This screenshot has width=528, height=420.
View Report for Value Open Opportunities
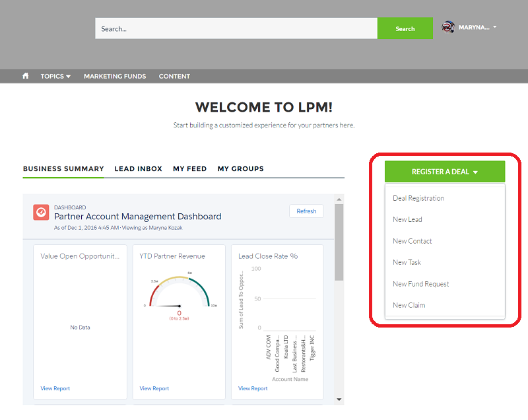pos(55,388)
